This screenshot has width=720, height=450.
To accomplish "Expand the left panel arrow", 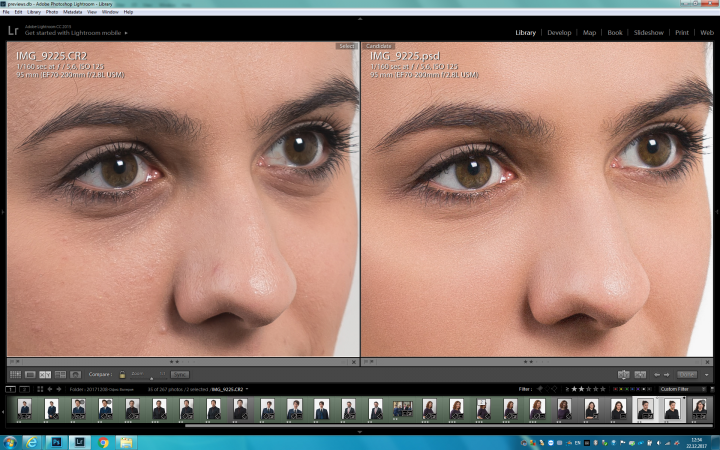I will coord(2,212).
